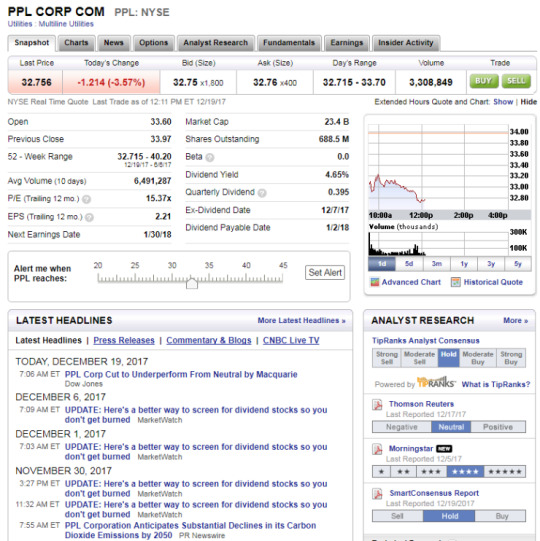
Task: Hide extended hours quote and chart
Action: click(x=529, y=102)
